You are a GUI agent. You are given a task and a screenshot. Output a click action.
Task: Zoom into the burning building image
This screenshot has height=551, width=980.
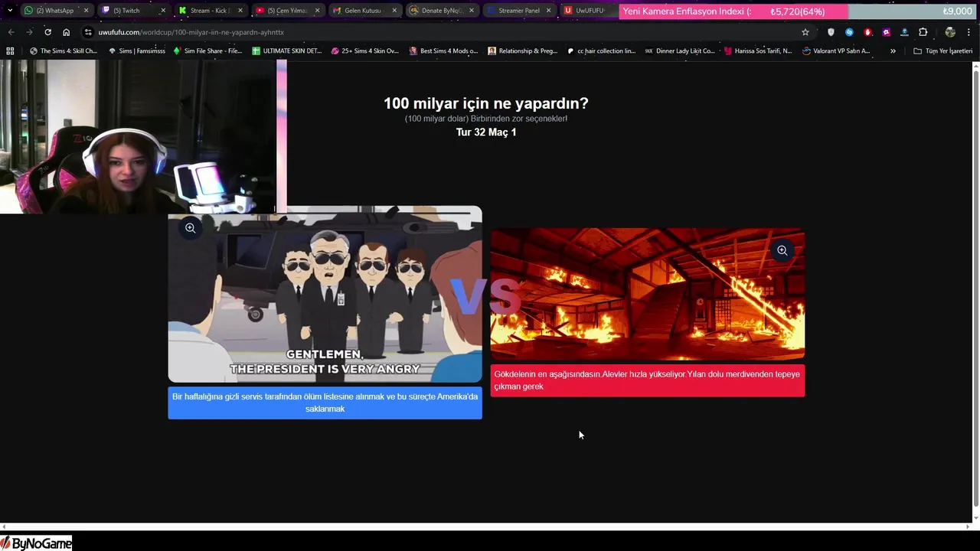(x=782, y=250)
